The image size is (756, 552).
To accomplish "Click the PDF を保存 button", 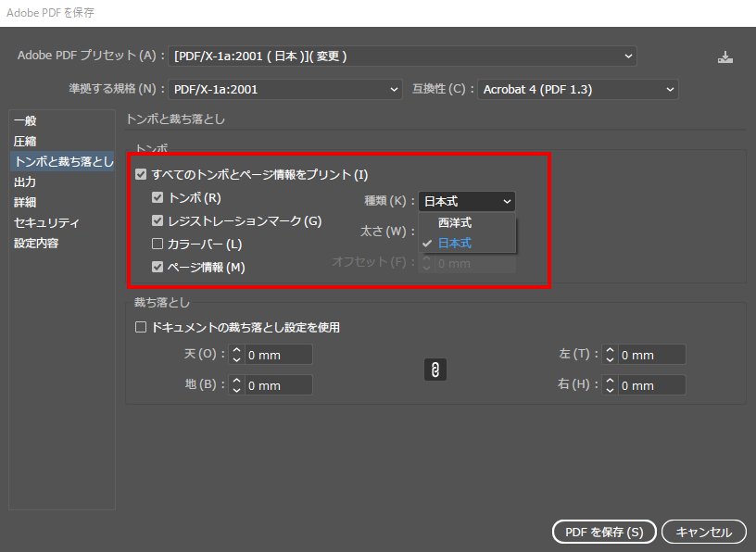I will (x=604, y=532).
